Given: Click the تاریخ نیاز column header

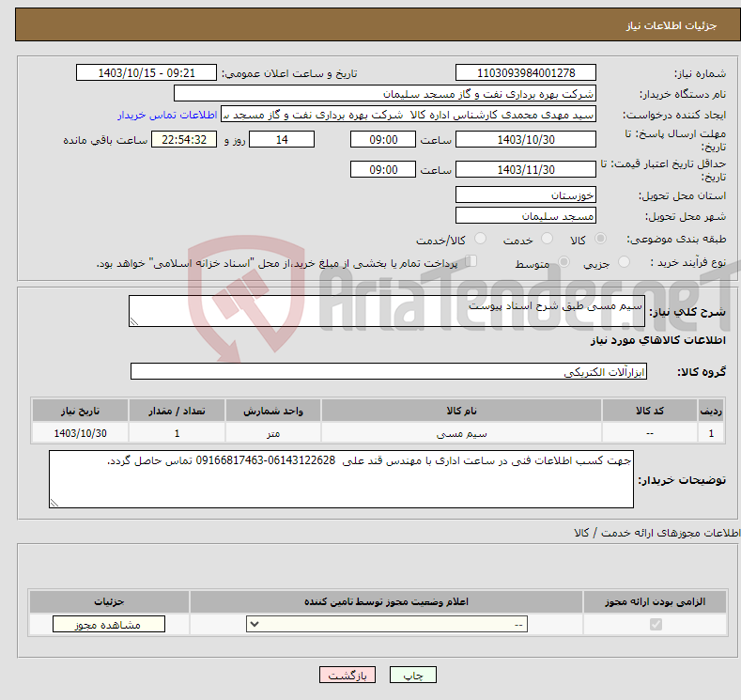Looking at the screenshot, I should 80,411.
